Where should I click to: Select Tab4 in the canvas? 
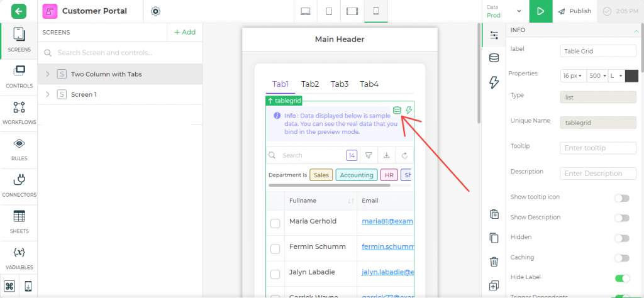coord(369,84)
